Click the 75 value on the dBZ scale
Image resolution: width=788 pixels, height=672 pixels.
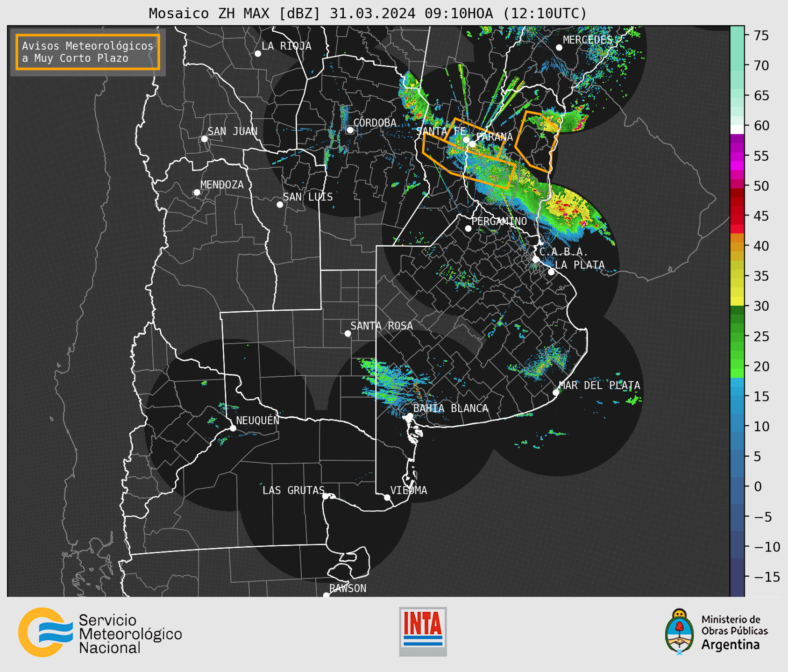coord(761,36)
